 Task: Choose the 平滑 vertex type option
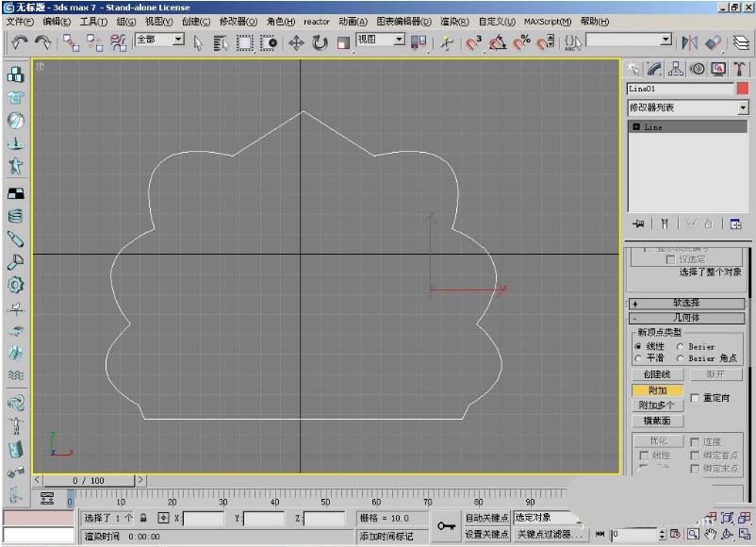point(639,358)
